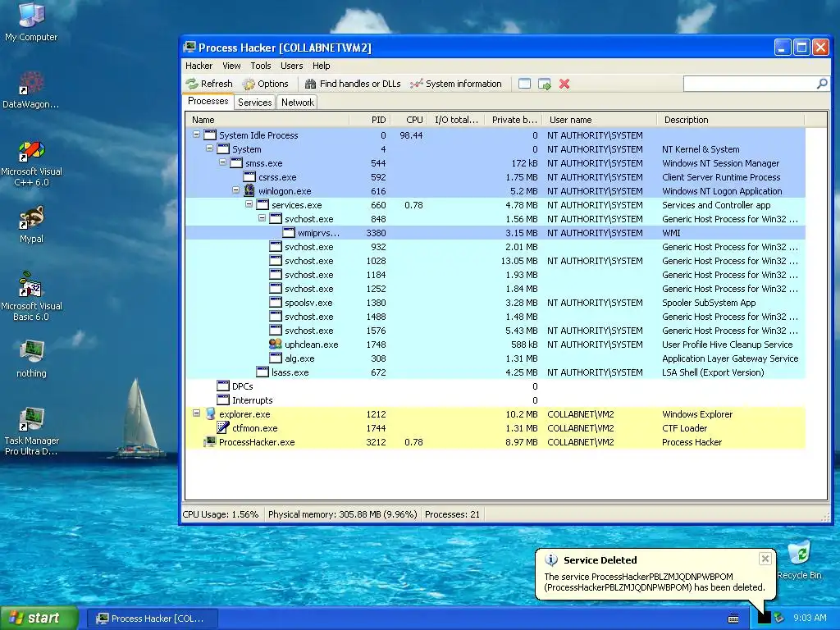The width and height of the screenshot is (840, 630).
Task: Open the DataWagon desktop shortcut
Action: point(31,90)
